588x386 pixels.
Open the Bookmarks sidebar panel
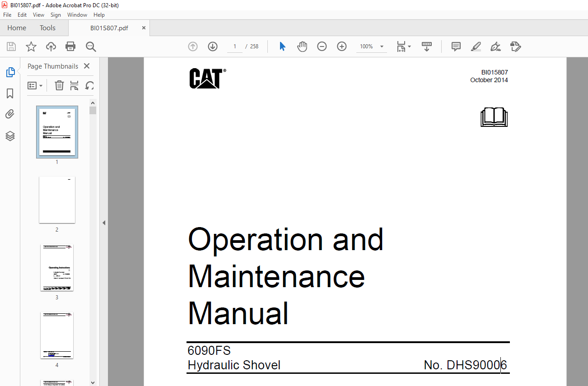pyautogui.click(x=10, y=93)
